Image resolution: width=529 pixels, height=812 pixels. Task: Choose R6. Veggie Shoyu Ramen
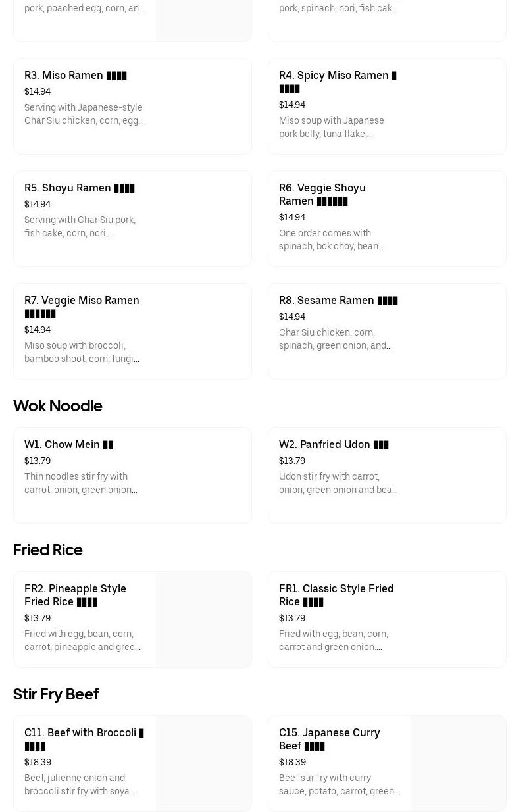tap(322, 194)
